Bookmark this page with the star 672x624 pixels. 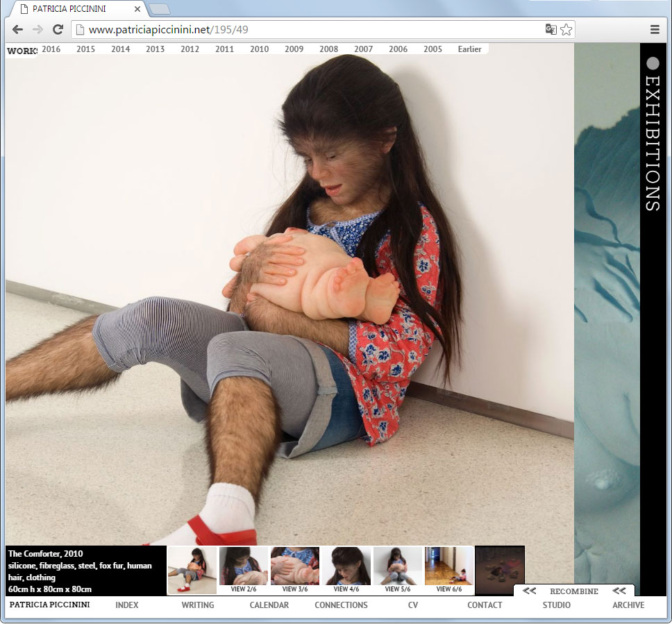point(566,30)
